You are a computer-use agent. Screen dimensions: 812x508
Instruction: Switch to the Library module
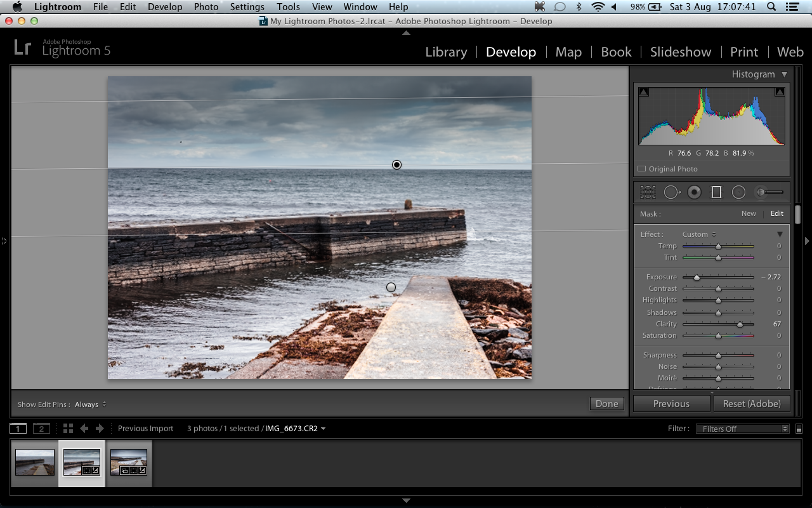click(x=445, y=52)
